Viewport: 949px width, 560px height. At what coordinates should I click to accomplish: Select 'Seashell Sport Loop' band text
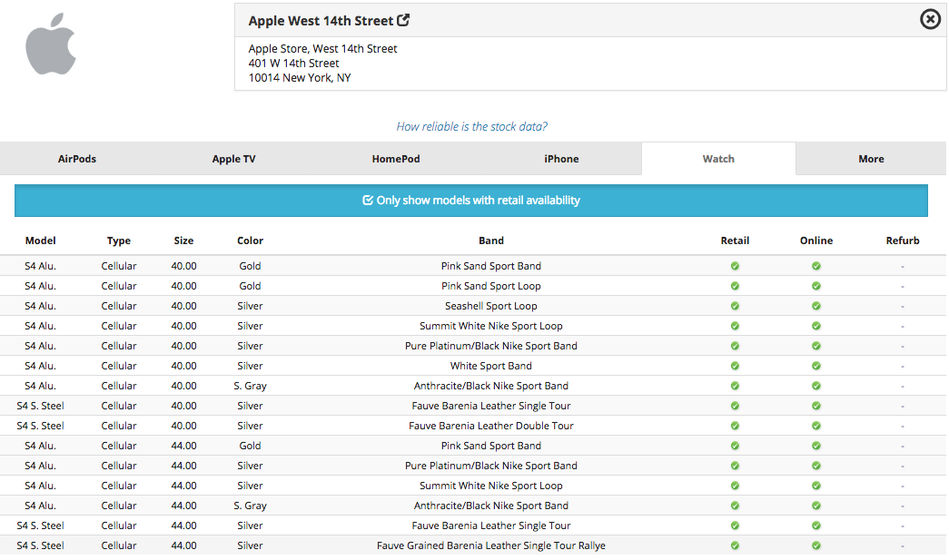coord(490,306)
